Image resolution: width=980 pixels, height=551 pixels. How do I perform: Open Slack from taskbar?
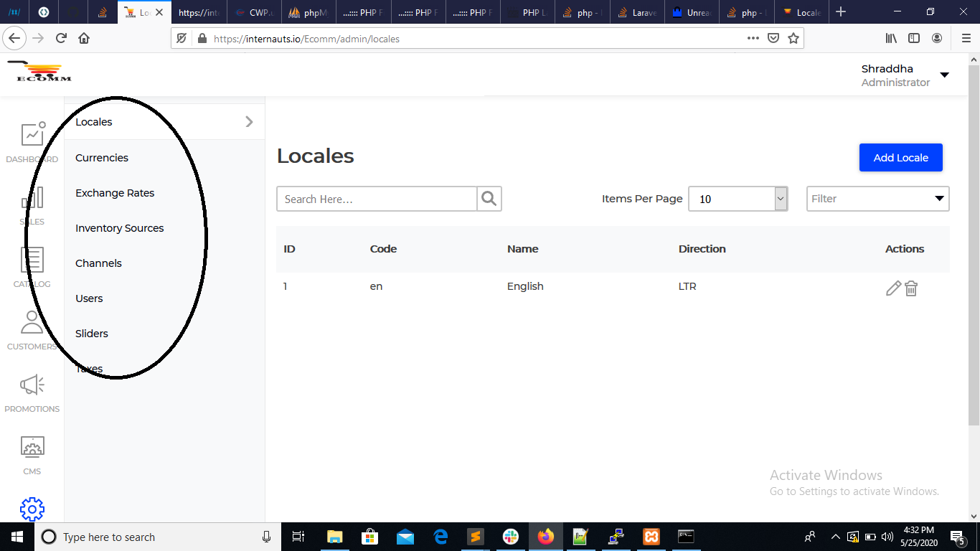click(510, 537)
